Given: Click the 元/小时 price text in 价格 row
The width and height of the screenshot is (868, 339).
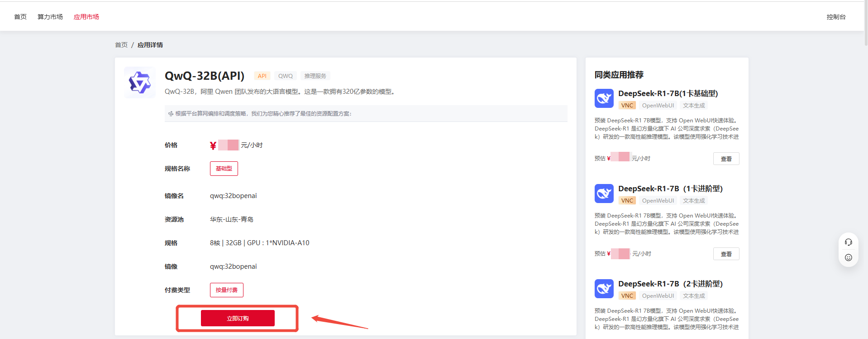Looking at the screenshot, I should [252, 145].
